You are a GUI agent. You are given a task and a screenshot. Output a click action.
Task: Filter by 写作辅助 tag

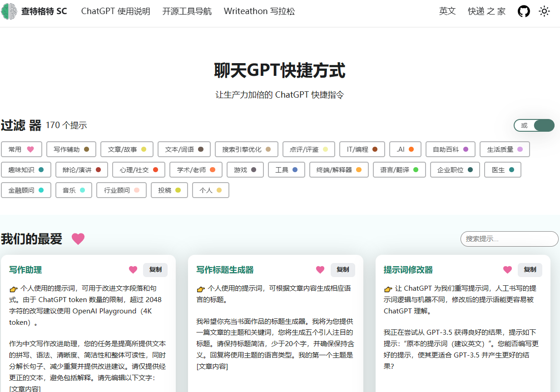(71, 149)
